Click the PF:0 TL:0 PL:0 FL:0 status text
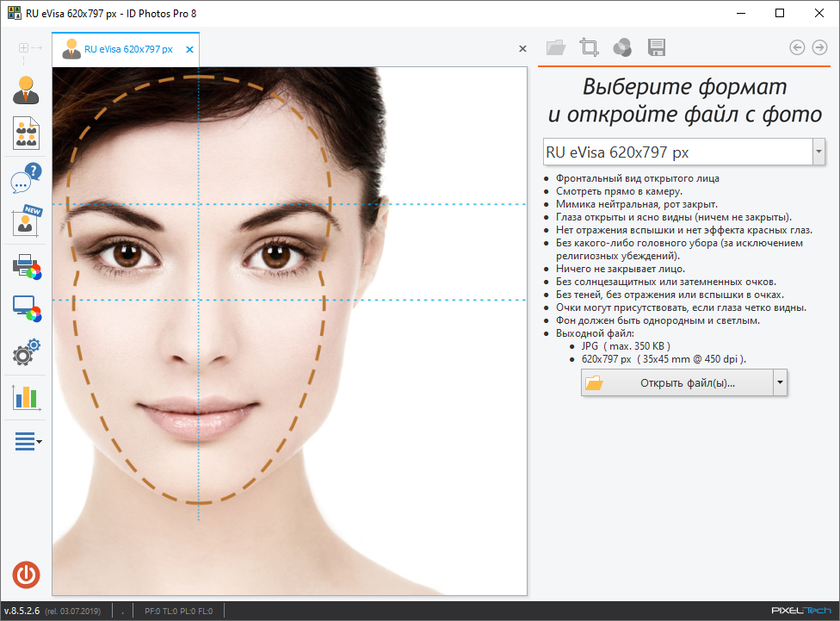The image size is (840, 621). point(178,612)
